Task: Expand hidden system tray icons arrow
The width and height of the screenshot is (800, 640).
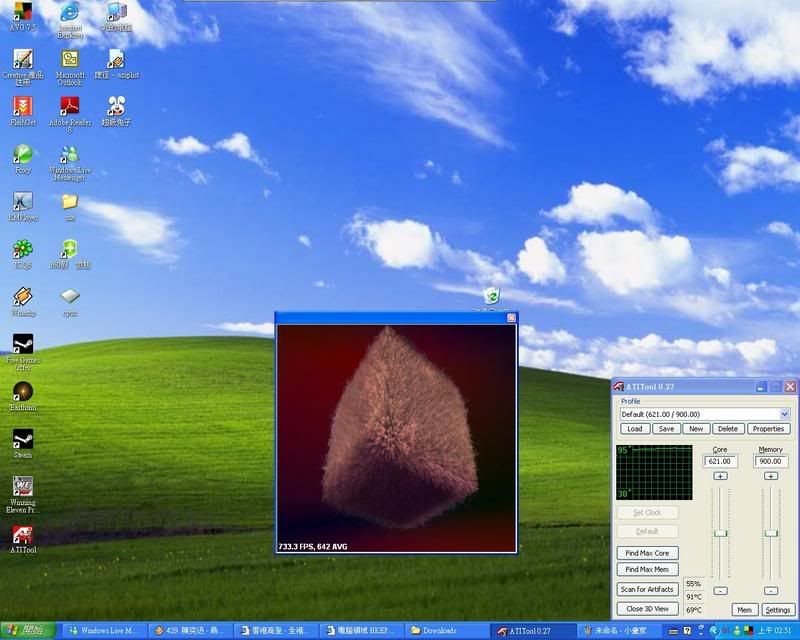Action: 713,631
